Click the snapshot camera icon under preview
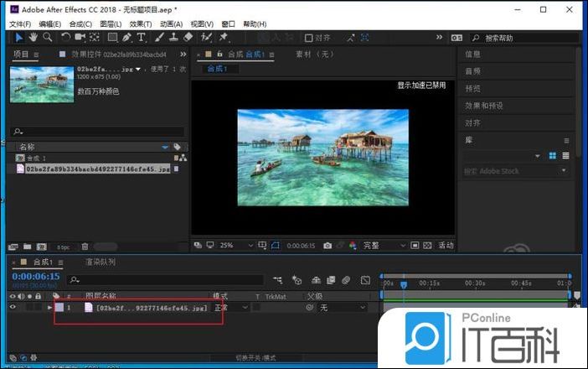Viewport: 588px width, 369px height. point(328,246)
